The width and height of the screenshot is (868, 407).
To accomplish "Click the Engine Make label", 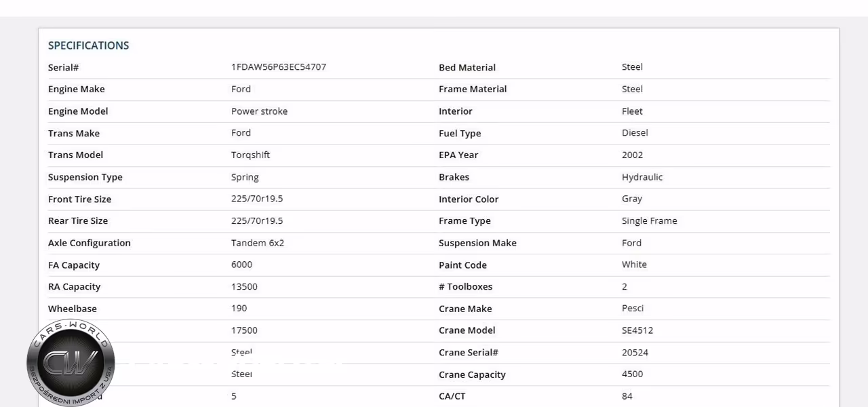I will 77,89.
